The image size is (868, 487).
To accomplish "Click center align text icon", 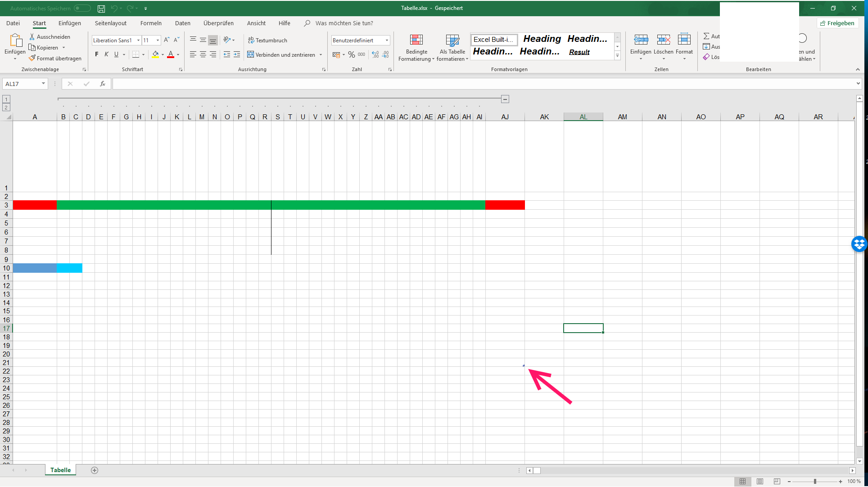I will pos(203,54).
